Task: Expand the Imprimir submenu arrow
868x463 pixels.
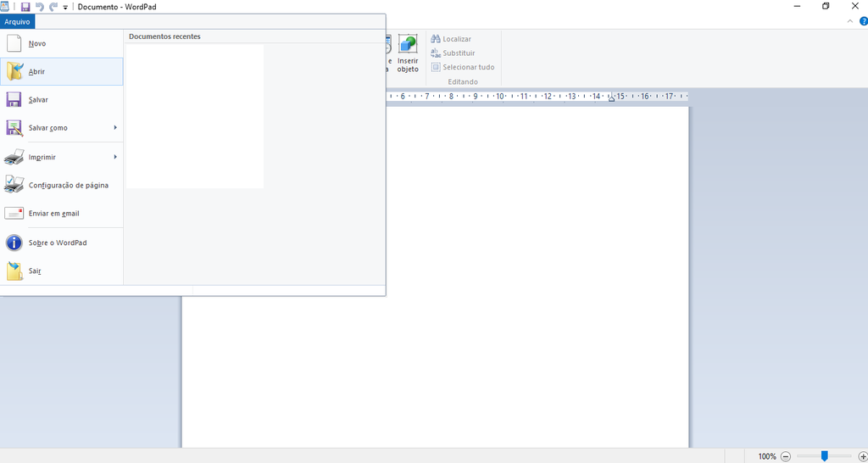Action: (115, 157)
